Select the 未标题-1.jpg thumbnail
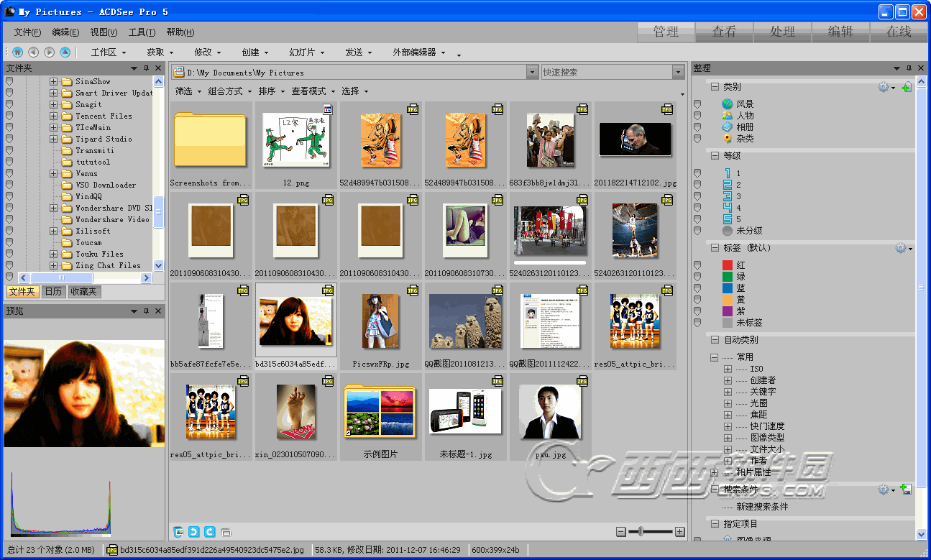The image size is (931, 560). coord(466,412)
